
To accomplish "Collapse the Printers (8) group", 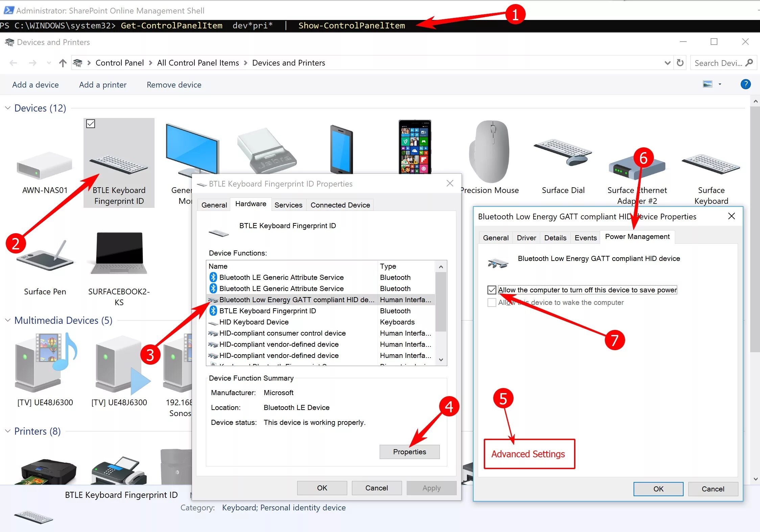I will coord(8,431).
